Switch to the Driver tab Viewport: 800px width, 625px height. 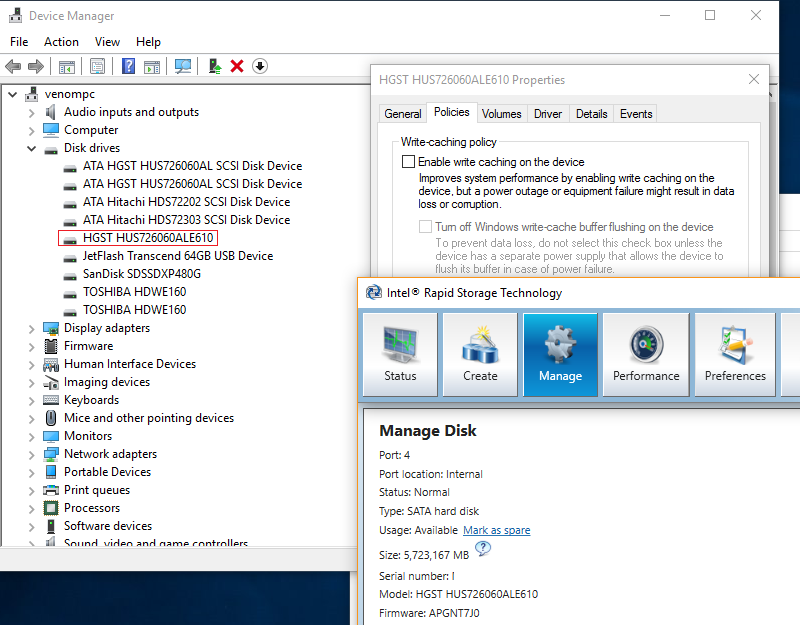(548, 114)
